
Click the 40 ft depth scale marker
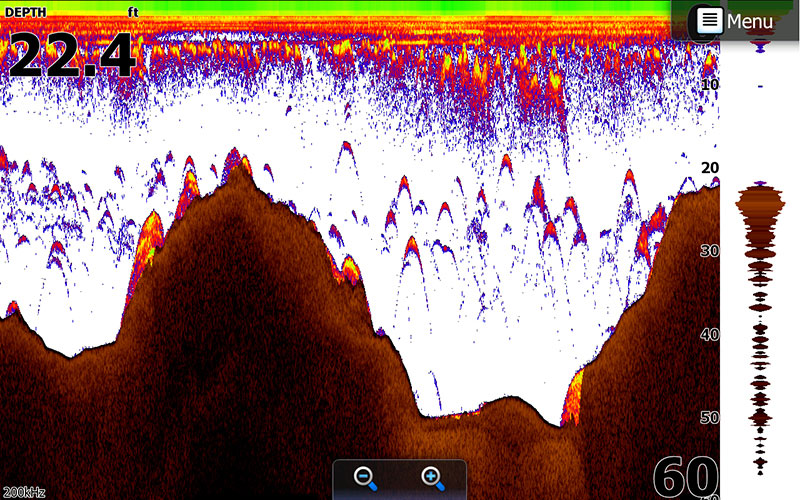click(710, 334)
